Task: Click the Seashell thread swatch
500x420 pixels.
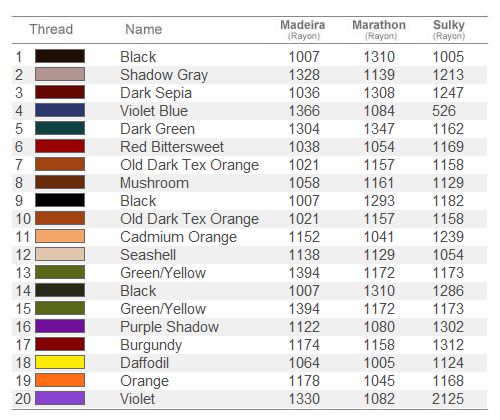Action: (60, 254)
